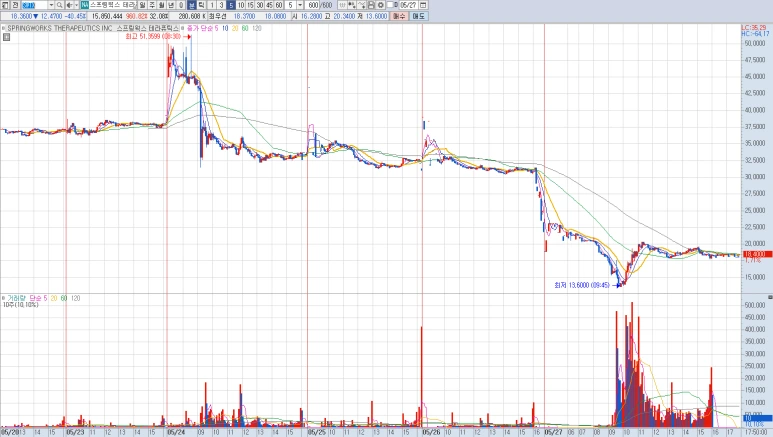This screenshot has width=773, height=437.
Task: Switch to yearly chart with 년 button
Action: point(171,5)
